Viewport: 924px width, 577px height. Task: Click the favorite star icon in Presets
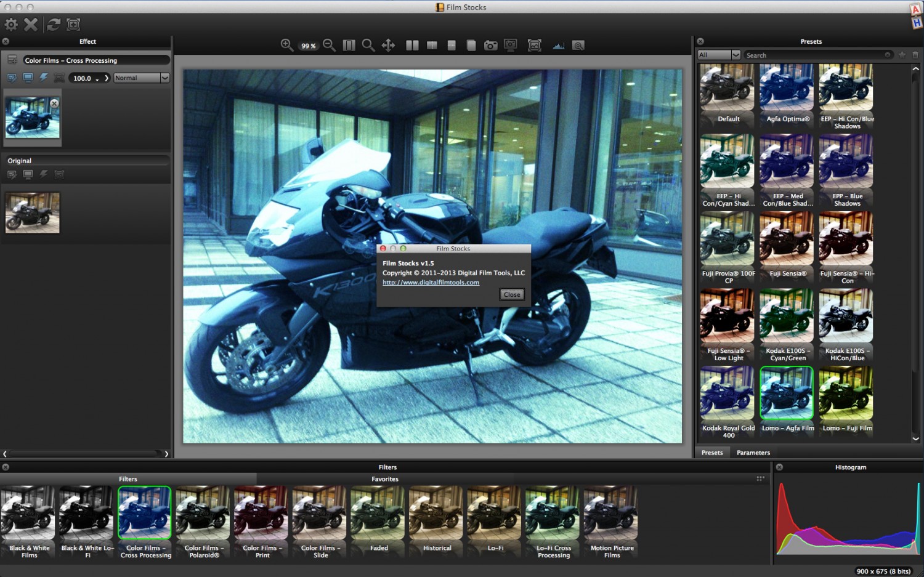pos(902,55)
